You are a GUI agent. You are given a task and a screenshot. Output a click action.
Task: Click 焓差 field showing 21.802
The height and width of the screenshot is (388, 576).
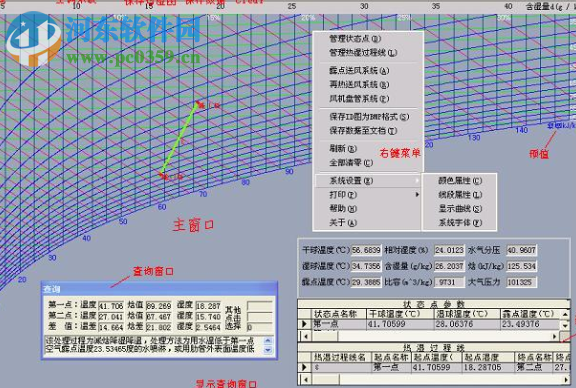[x=159, y=327]
